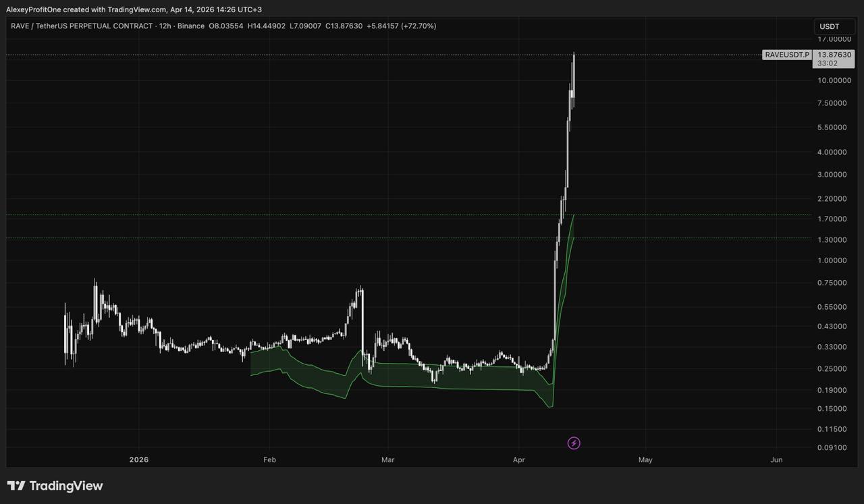Click the 12h interval in chart legend
Viewport: 864px width, 504px height.
point(167,26)
